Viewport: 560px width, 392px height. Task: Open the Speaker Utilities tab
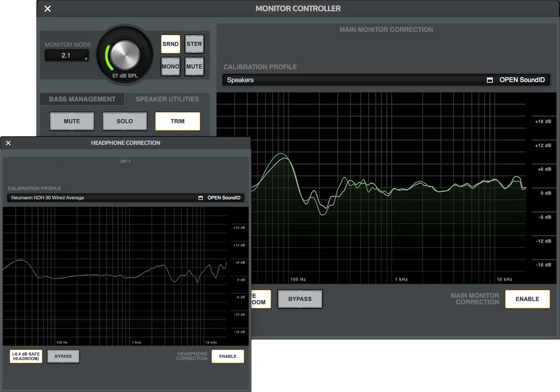click(x=167, y=99)
